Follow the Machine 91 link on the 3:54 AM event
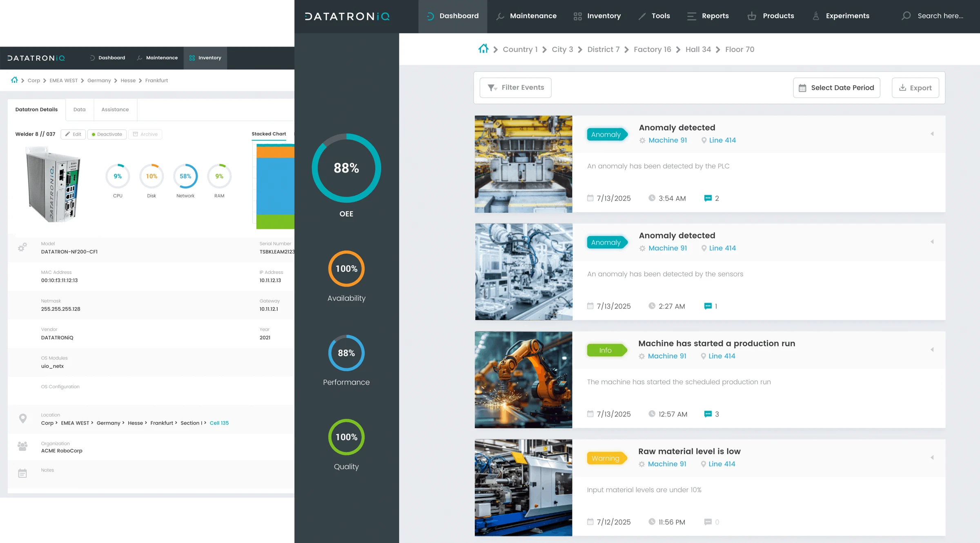980x543 pixels. (668, 140)
